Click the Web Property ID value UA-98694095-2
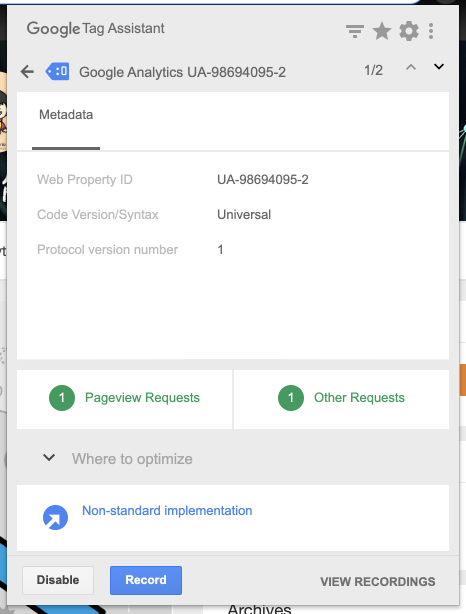The height and width of the screenshot is (614, 466). coord(263,180)
